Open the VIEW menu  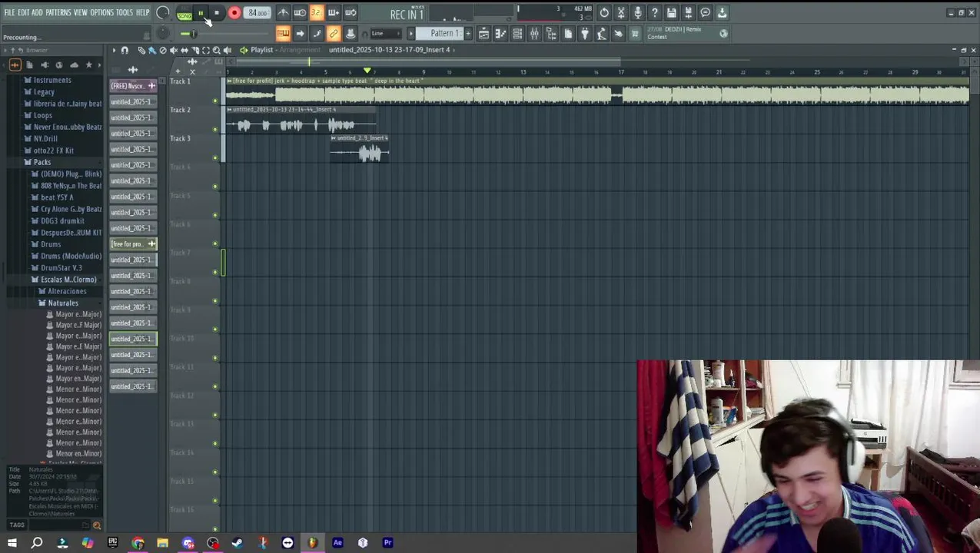pos(80,13)
